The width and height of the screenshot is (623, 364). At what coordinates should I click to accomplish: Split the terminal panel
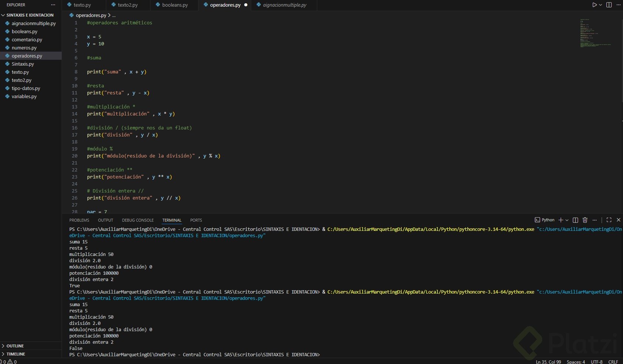(575, 220)
